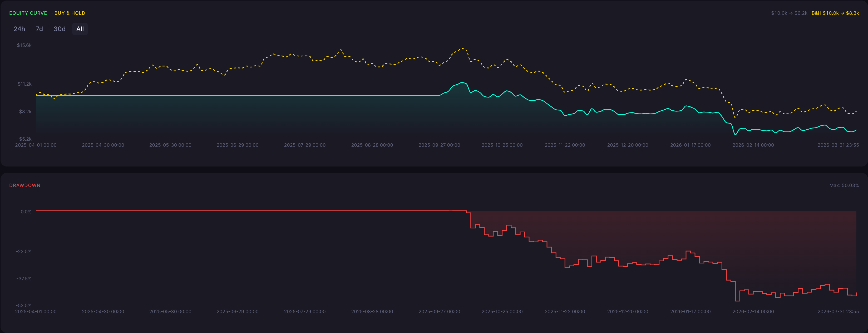The height and width of the screenshot is (333, 868).
Task: Click drawdown chart start date 2025-04-01 00:00
Action: (x=36, y=312)
